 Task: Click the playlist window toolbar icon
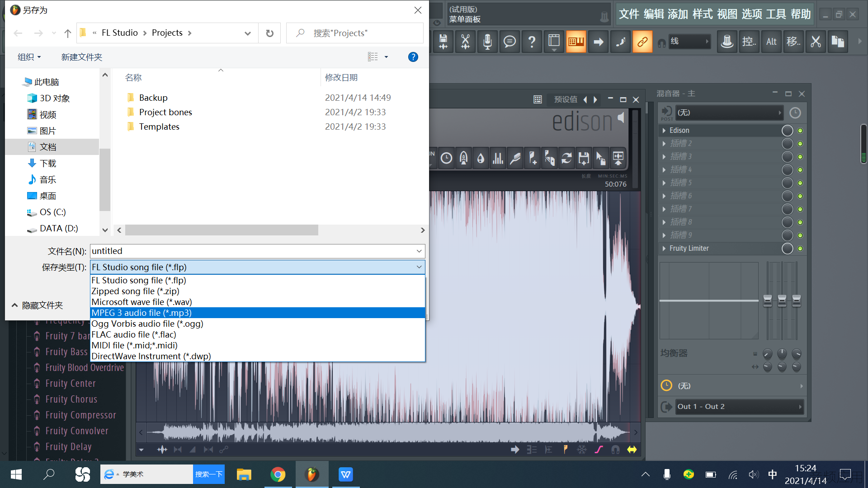(554, 42)
